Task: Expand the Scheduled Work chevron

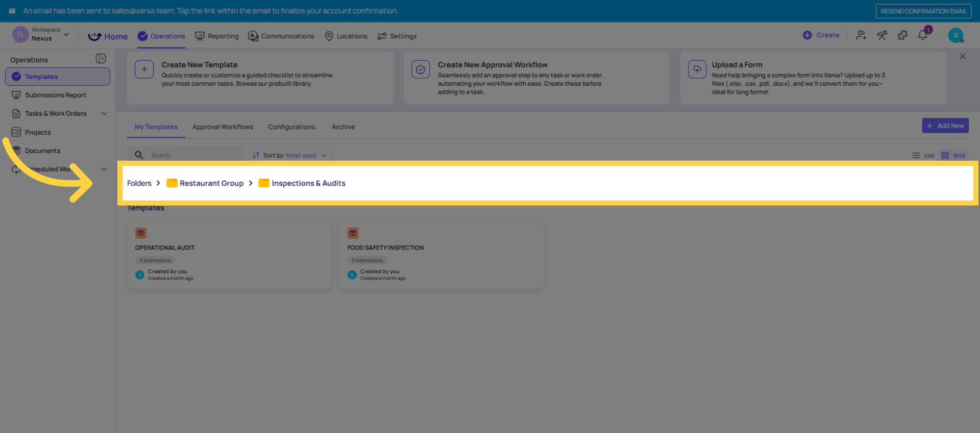Action: (x=104, y=169)
